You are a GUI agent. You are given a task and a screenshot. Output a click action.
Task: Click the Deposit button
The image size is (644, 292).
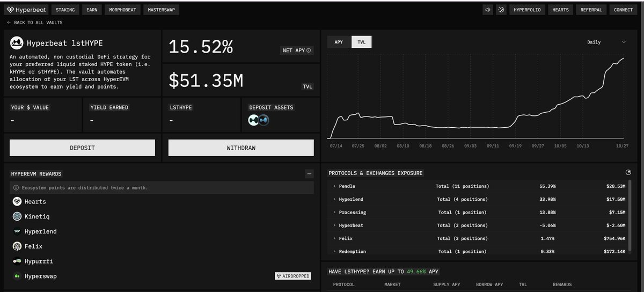[x=82, y=148]
